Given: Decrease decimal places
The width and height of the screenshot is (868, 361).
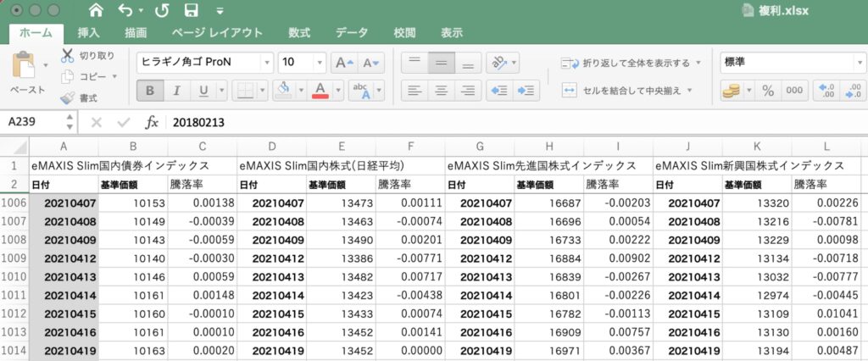Looking at the screenshot, I should pos(853,90).
